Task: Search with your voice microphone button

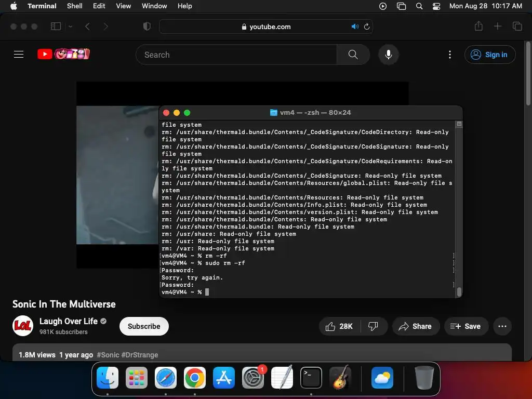Action: pos(389,55)
